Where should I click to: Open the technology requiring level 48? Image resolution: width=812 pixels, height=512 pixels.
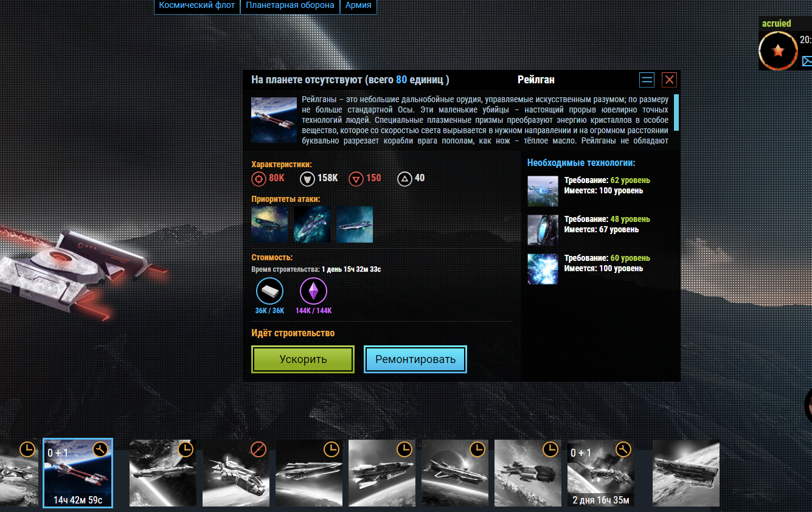543,230
